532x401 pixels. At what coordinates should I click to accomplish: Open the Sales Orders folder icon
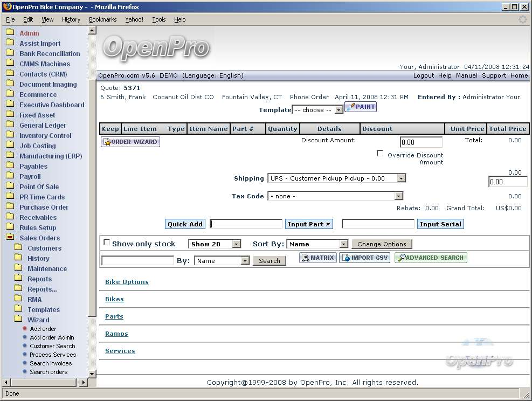pyautogui.click(x=10, y=238)
